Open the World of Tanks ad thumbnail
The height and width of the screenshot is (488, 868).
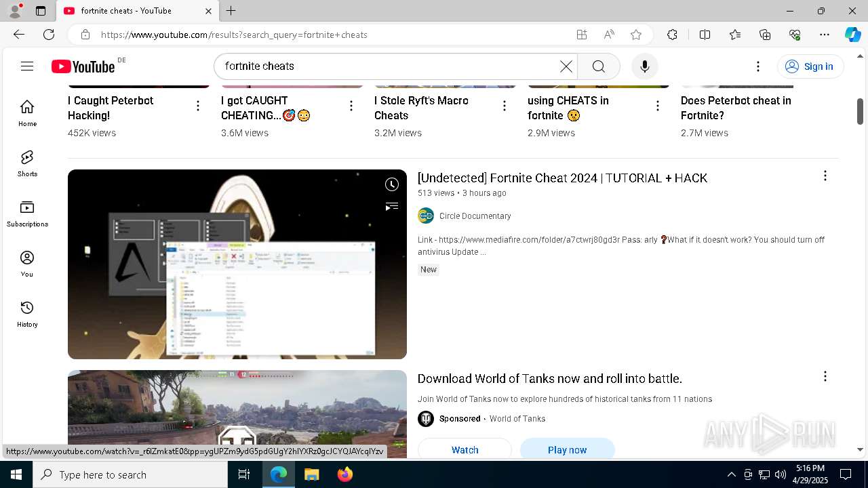point(237,414)
